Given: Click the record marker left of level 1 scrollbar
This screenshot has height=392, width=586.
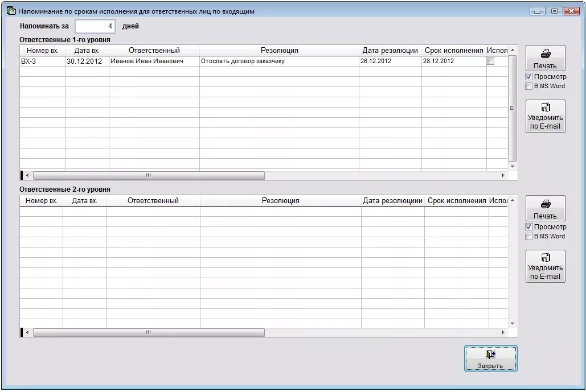Looking at the screenshot, I should point(22,175).
